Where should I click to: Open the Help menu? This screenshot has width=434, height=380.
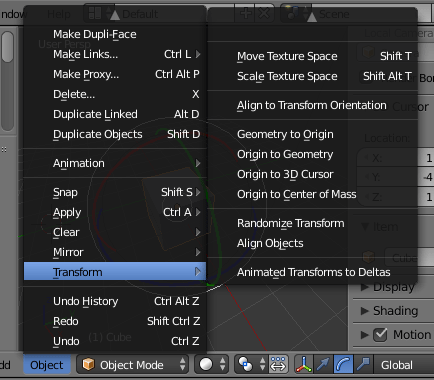click(x=59, y=14)
